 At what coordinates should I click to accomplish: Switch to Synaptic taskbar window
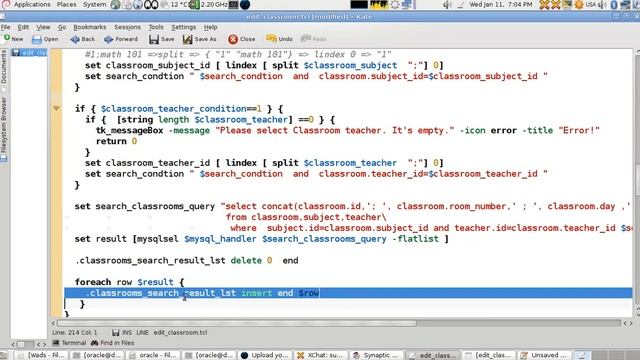377,355
